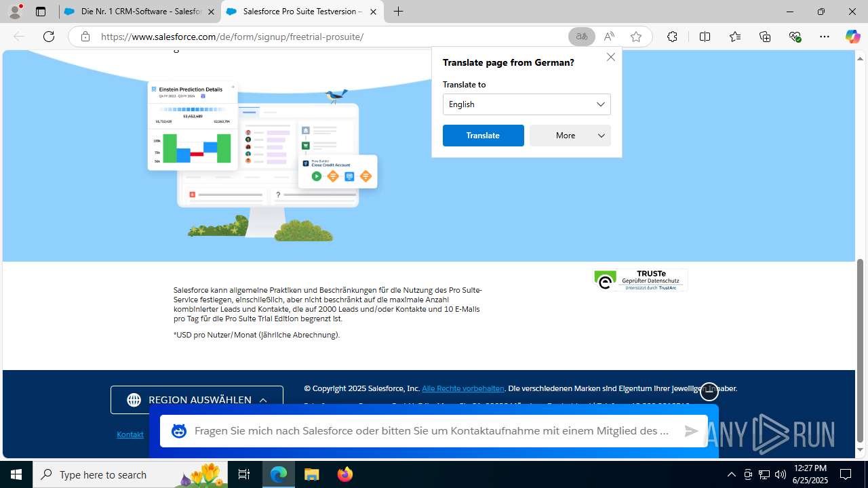Click the Translate button
Viewport: 868px width, 488px height.
point(484,136)
